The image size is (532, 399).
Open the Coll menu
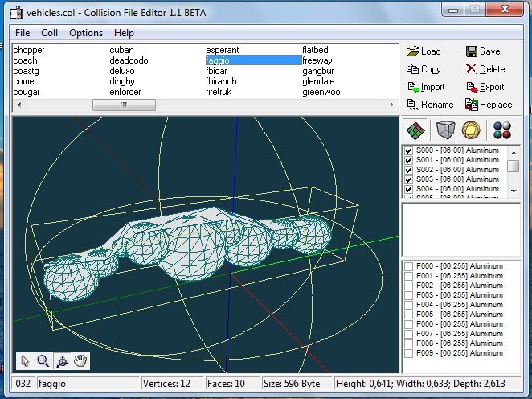click(49, 33)
